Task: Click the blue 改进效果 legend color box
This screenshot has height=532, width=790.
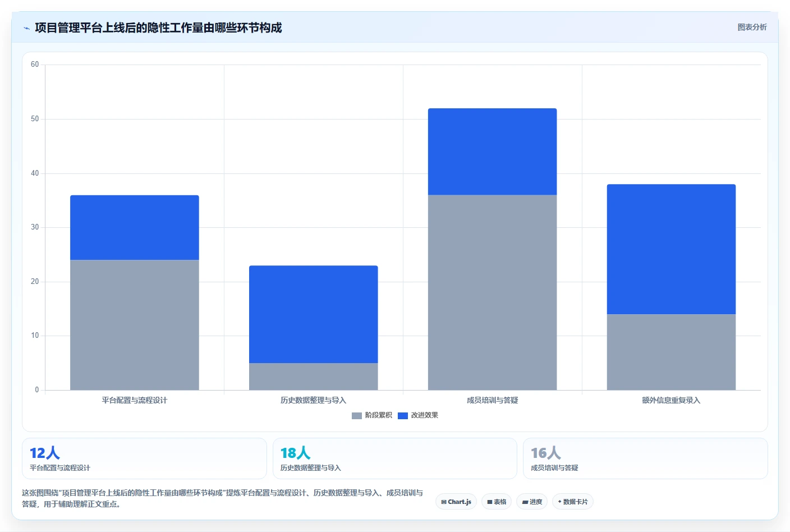Action: pos(403,416)
